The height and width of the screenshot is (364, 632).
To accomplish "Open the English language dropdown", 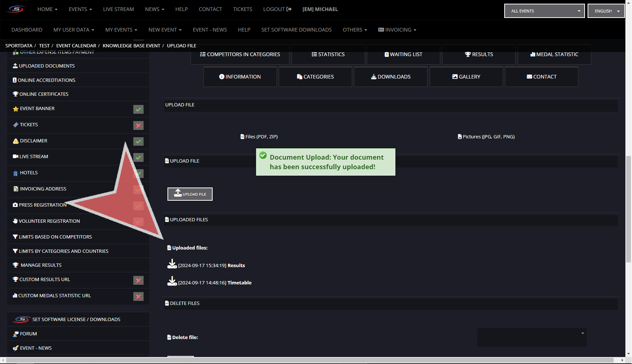I will 606,11.
